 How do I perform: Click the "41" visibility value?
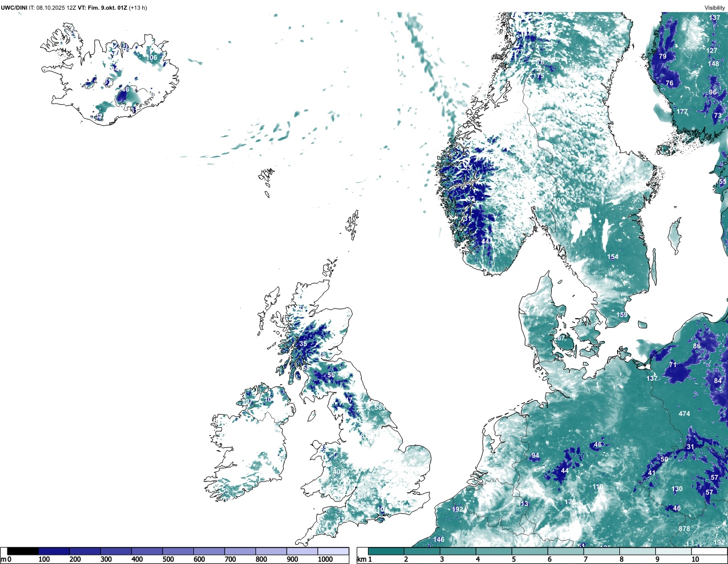click(652, 473)
